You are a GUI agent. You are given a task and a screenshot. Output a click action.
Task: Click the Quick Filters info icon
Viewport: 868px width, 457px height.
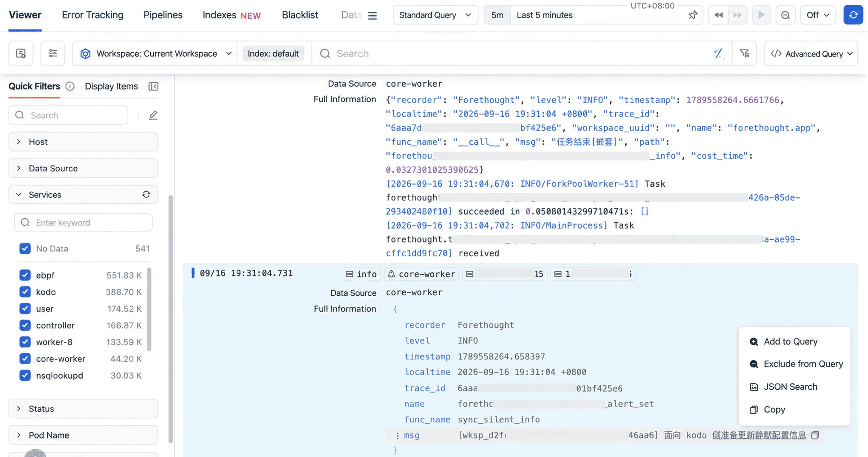70,86
